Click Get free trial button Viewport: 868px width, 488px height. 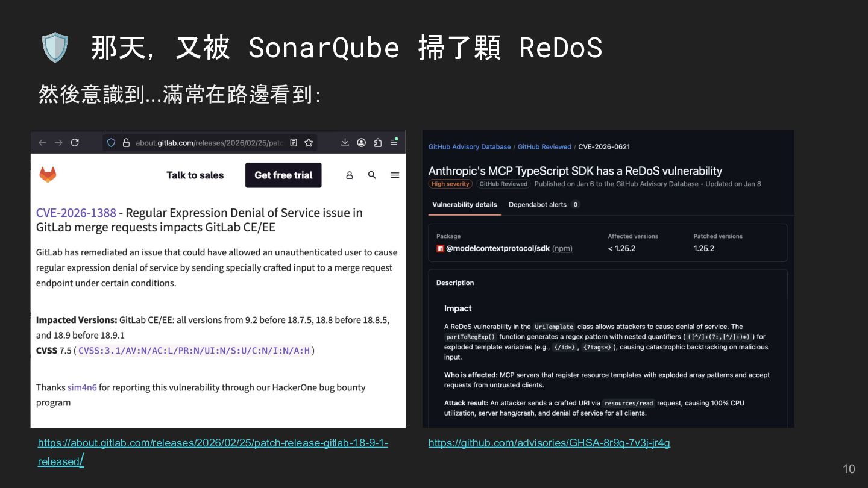coord(283,175)
